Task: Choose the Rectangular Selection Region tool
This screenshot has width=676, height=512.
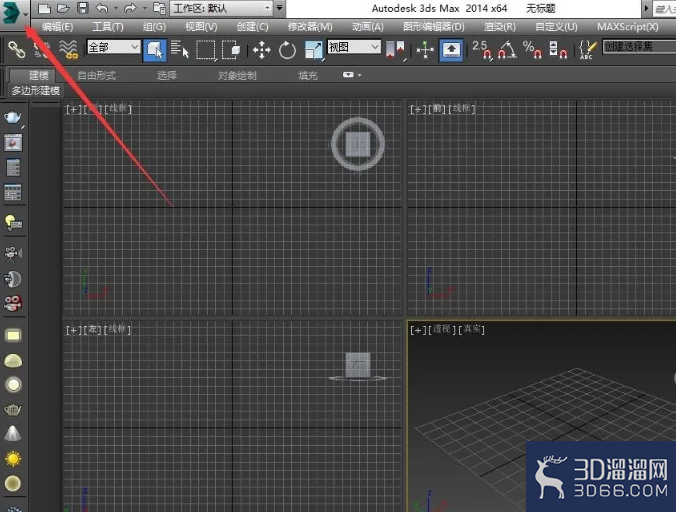Action: point(206,50)
